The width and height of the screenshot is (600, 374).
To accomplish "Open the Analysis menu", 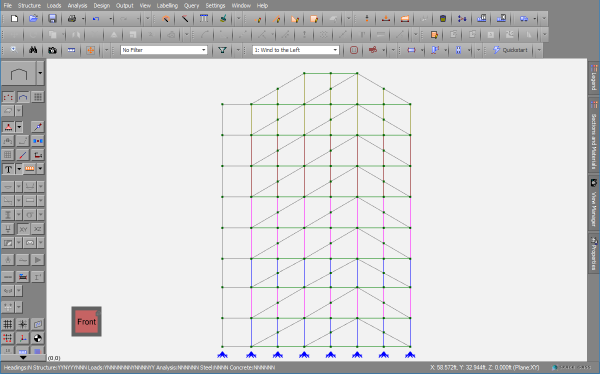I will (77, 6).
